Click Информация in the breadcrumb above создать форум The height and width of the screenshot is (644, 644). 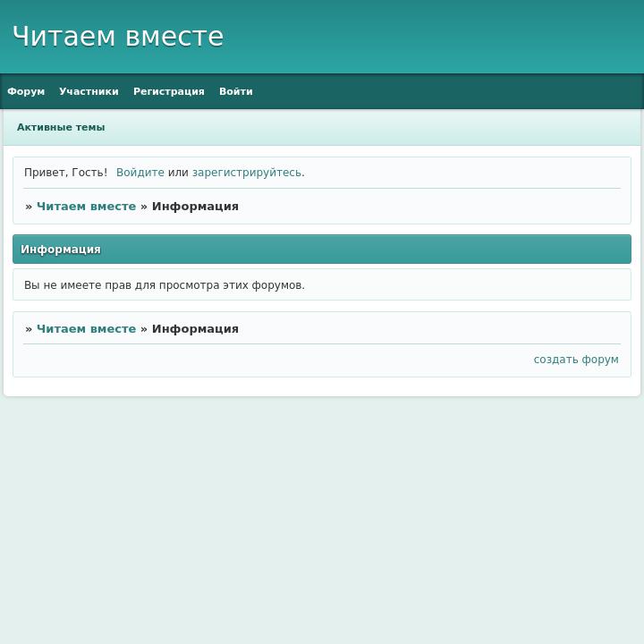pos(195,329)
